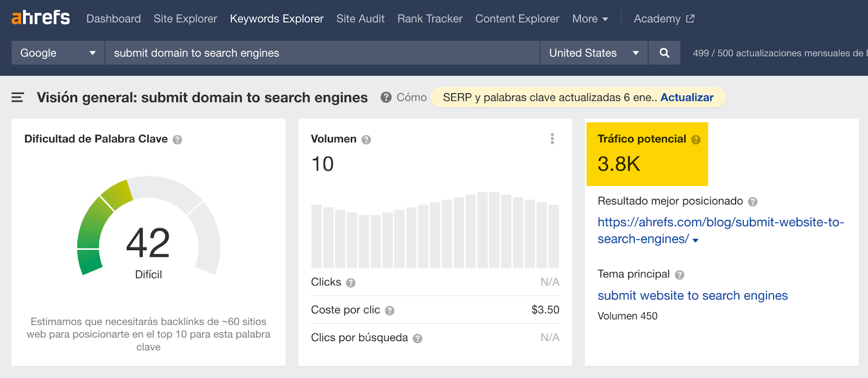Open the Google search engine dropdown
The height and width of the screenshot is (378, 868).
pyautogui.click(x=58, y=53)
